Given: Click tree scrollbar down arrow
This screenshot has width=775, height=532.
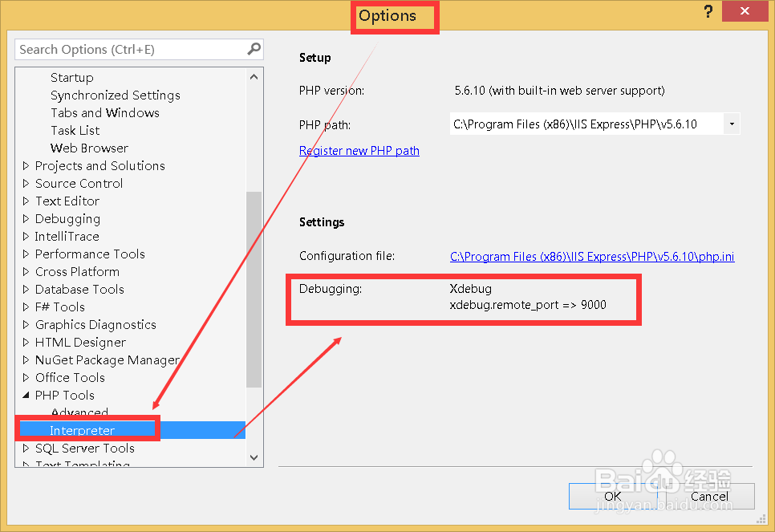Looking at the screenshot, I should 254,457.
